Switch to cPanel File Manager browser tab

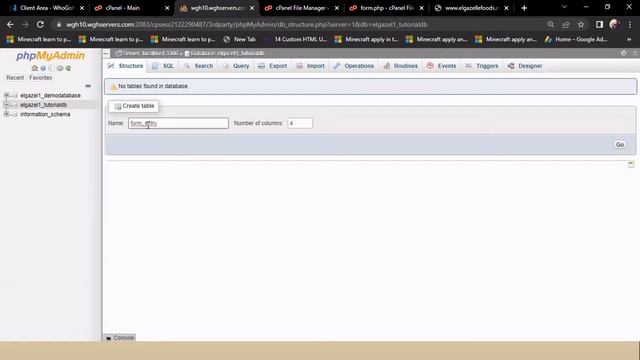[x=301, y=8]
